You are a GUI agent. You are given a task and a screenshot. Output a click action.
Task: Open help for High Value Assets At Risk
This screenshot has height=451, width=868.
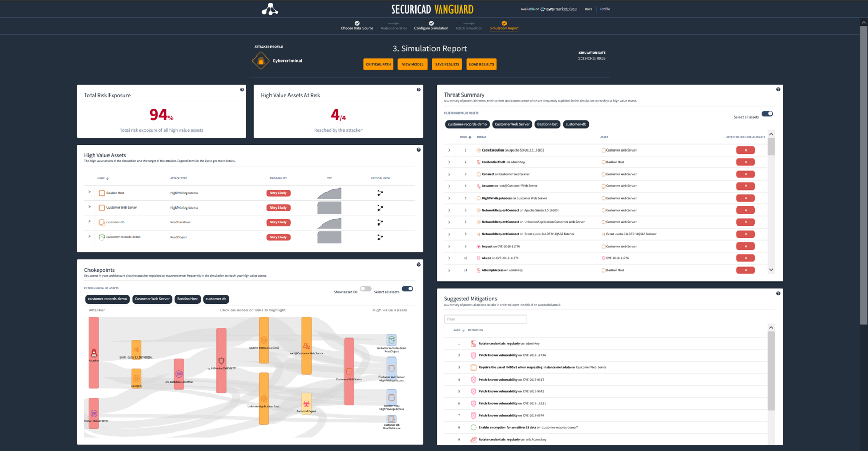coord(419,90)
